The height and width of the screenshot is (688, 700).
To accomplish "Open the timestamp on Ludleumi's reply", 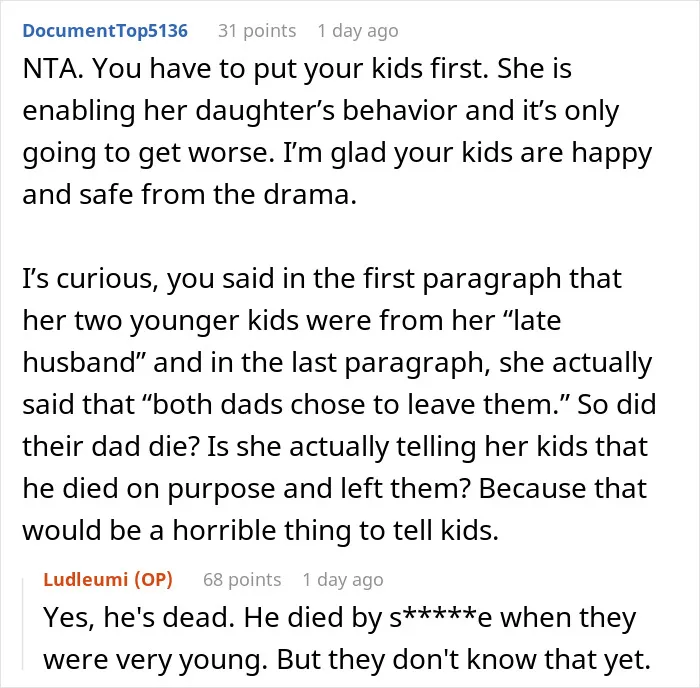I will 343,580.
